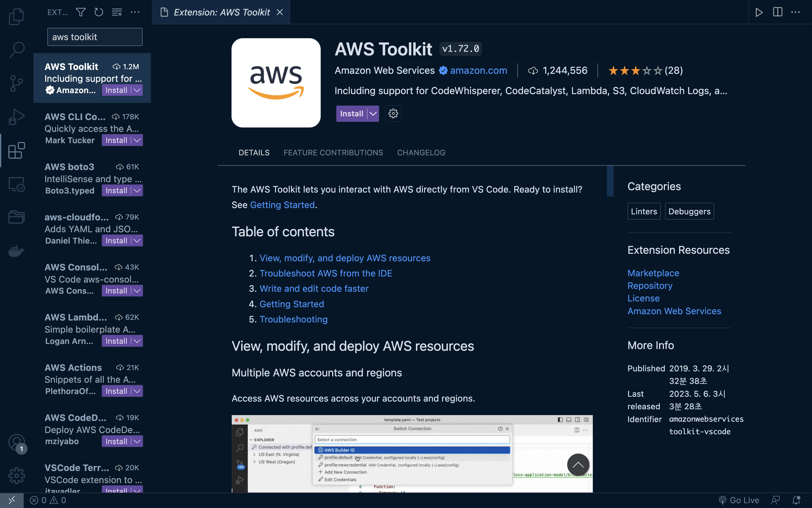Open the Getting Started link in intro
Viewport: 812px width, 508px height.
pyautogui.click(x=282, y=205)
